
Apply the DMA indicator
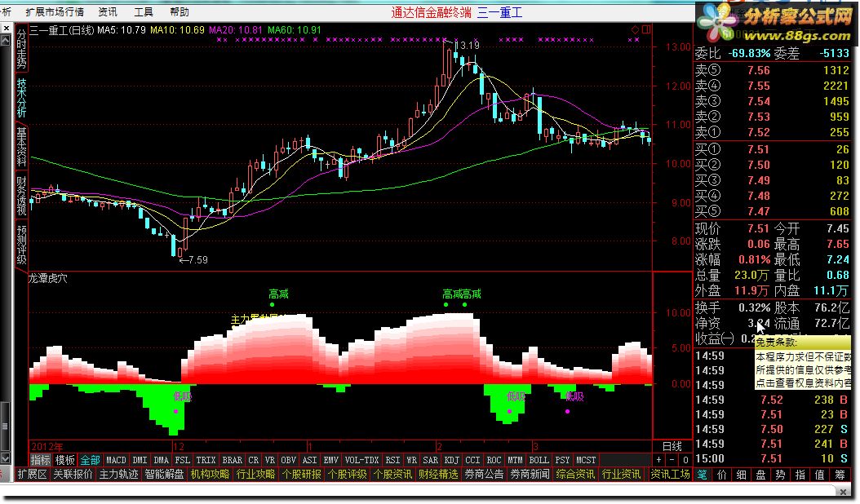(162, 460)
